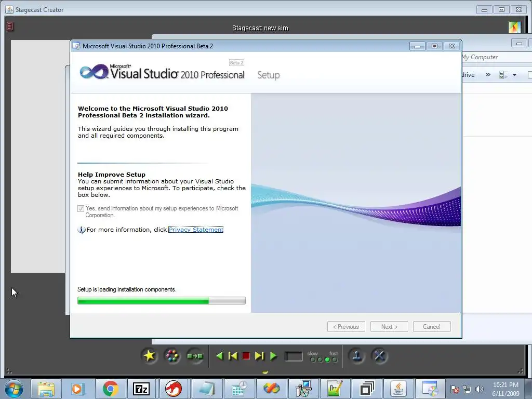The width and height of the screenshot is (532, 399).
Task: Click the green rule-maker arrow icon in Stagecast
Action: (195, 356)
